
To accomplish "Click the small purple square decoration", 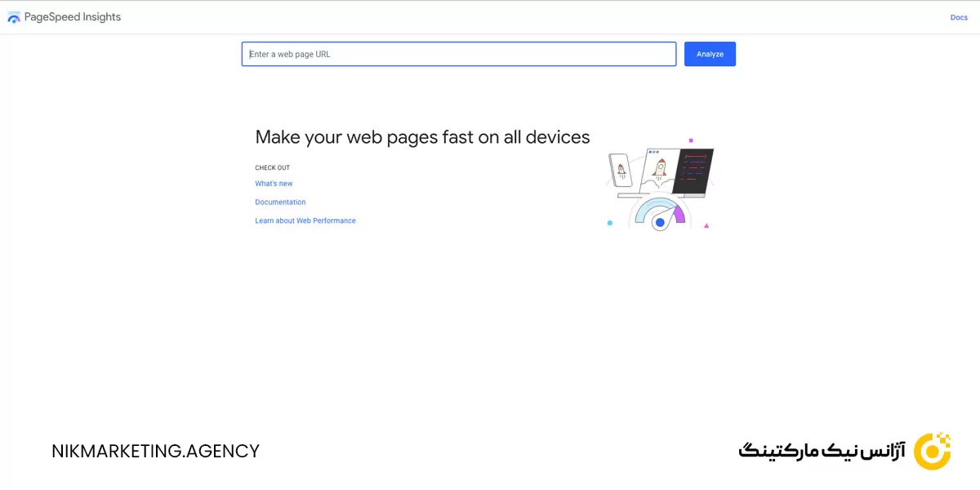I will click(x=691, y=140).
